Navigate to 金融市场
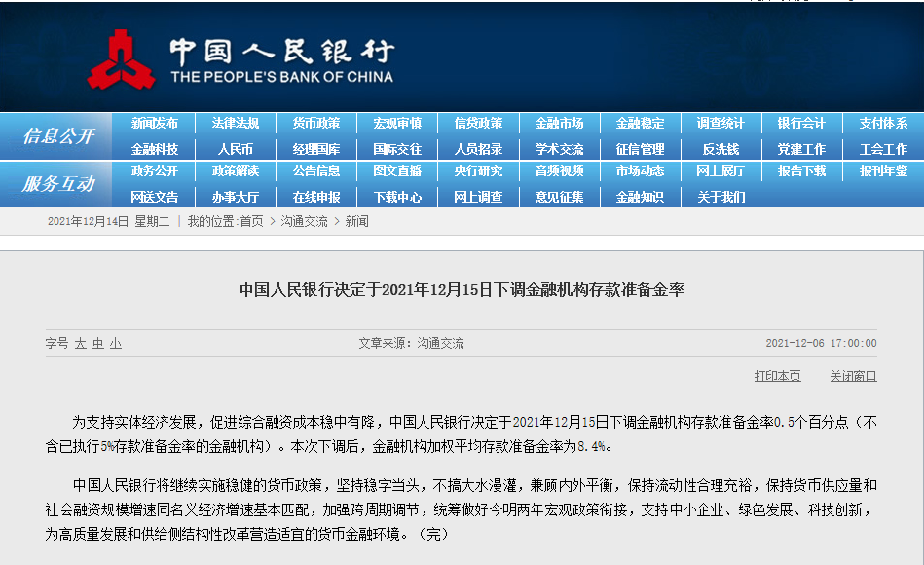 [x=559, y=124]
